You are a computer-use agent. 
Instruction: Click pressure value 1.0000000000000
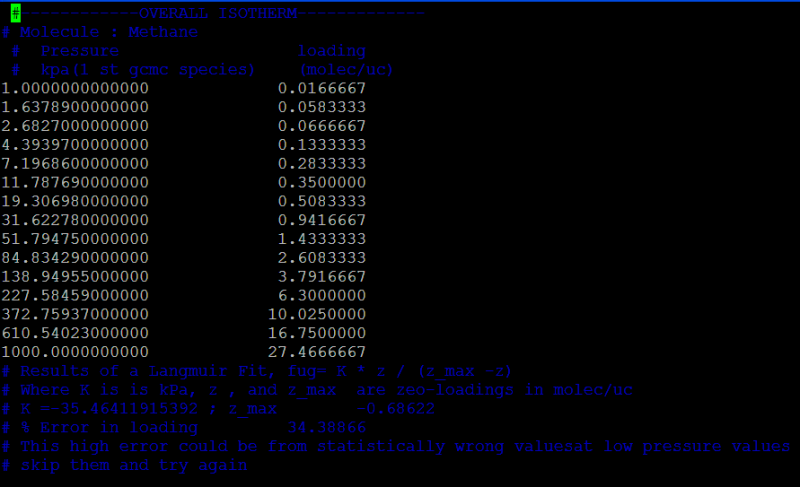pyautogui.click(x=75, y=88)
